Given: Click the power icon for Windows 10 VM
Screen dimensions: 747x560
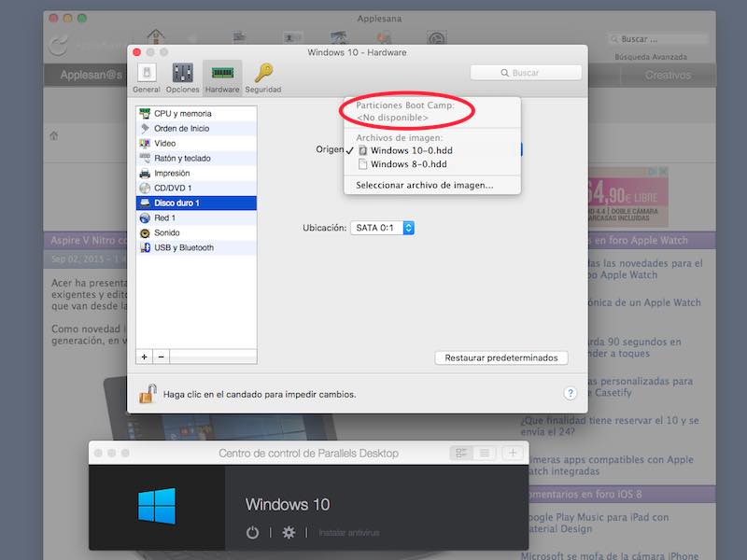Looking at the screenshot, I should (x=252, y=532).
